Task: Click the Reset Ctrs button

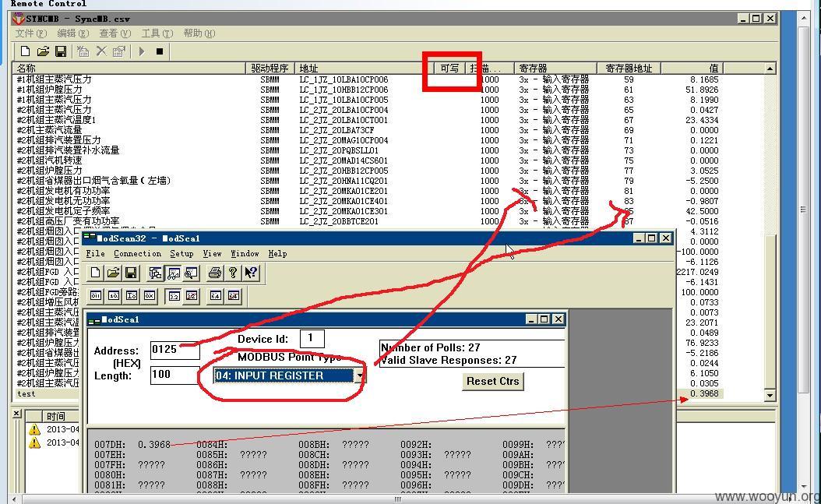Action: [493, 381]
